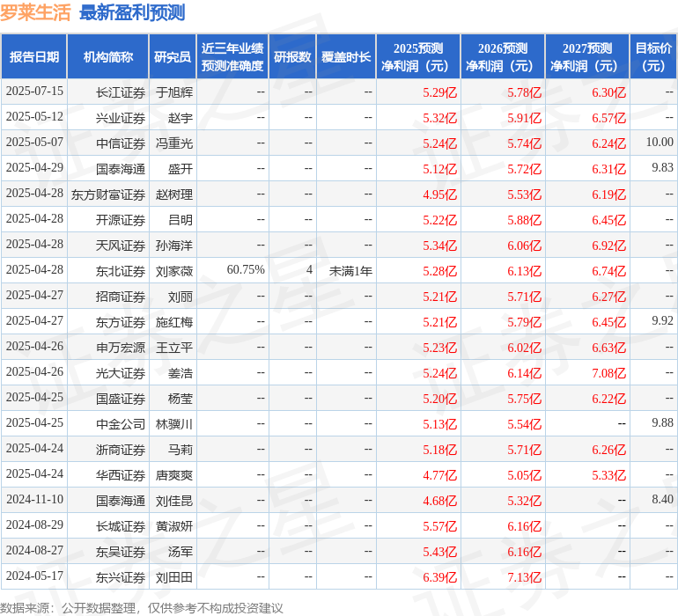The width and height of the screenshot is (678, 616).
Task: Click the date 2025-07-15
Action: [x=34, y=92]
